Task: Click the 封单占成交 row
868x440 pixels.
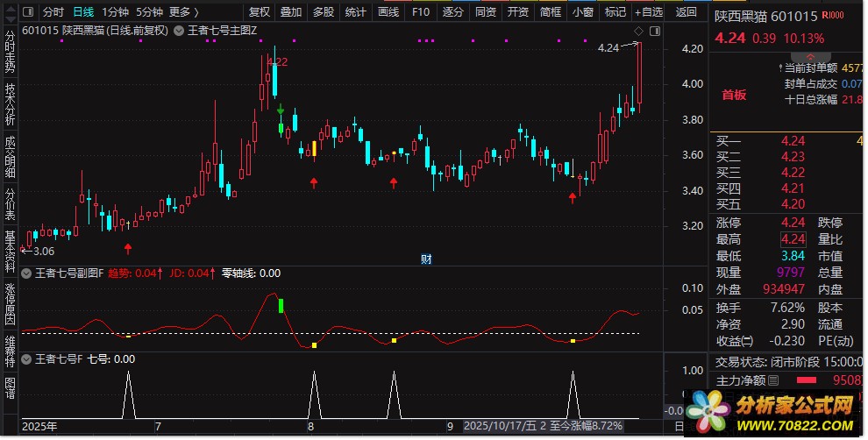Action: [823, 84]
